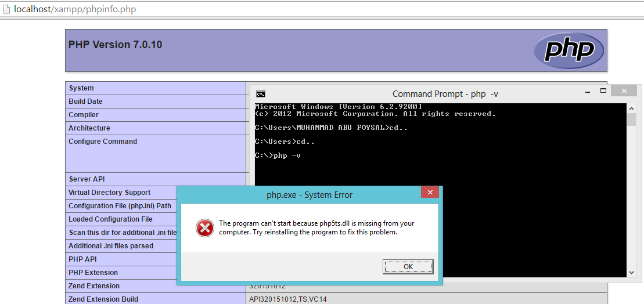Click the 'php -v' command line text
The image size is (644, 304).
tap(287, 156)
